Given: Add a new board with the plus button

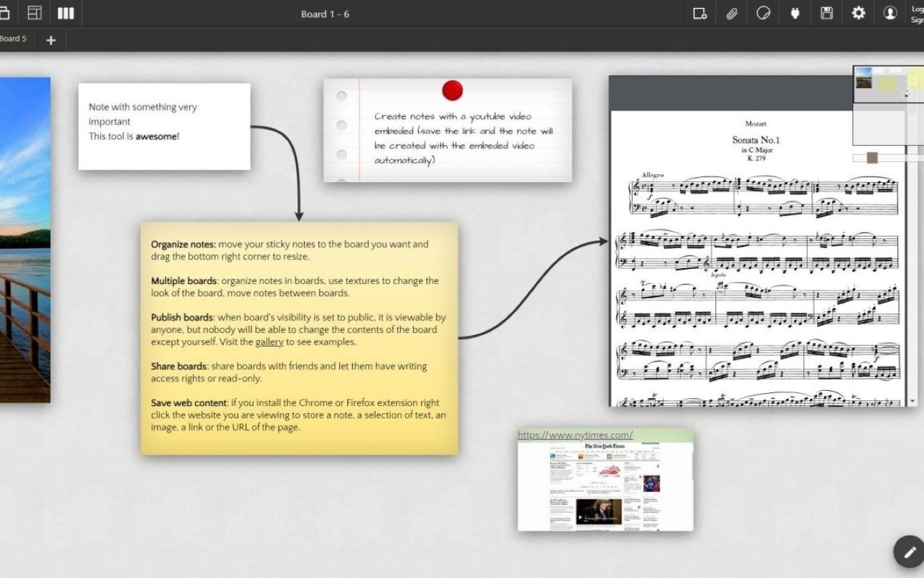Looking at the screenshot, I should click(x=51, y=40).
